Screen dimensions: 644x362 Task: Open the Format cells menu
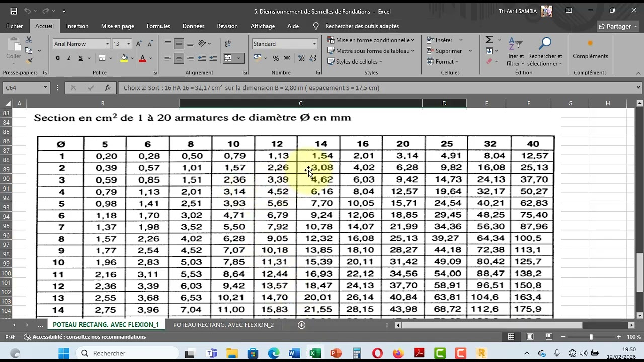[x=443, y=62]
